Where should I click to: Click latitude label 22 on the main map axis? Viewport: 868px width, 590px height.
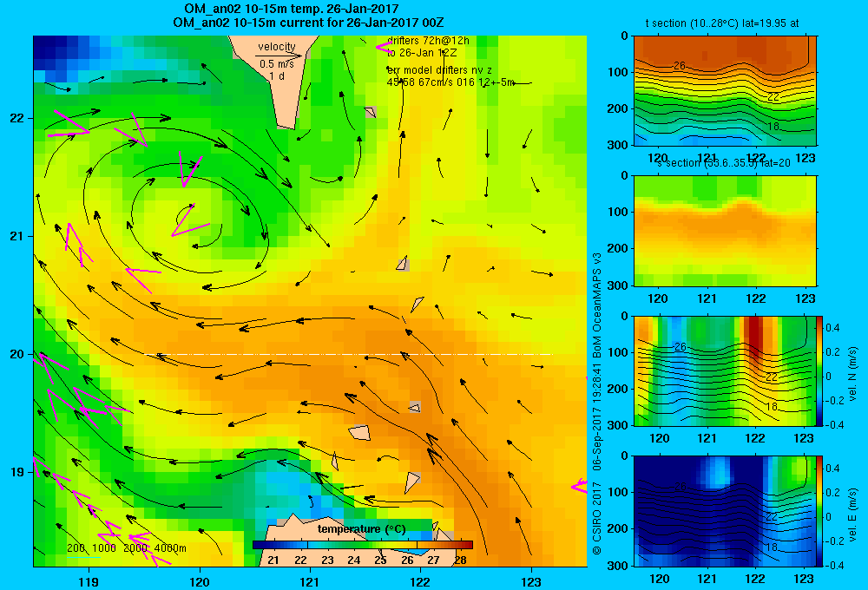[17, 118]
